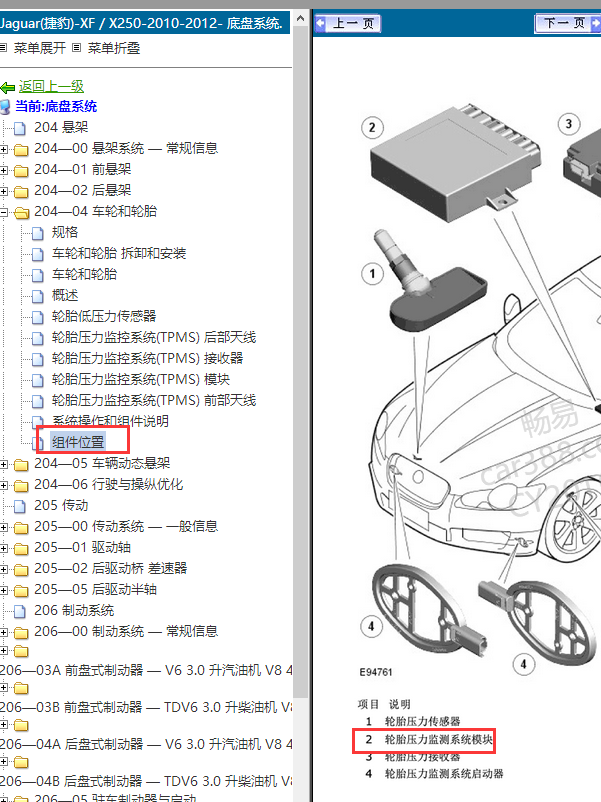The height and width of the screenshot is (802, 601).
Task: Click the 204—00 悬架系统 folder icon
Action: tap(21, 149)
